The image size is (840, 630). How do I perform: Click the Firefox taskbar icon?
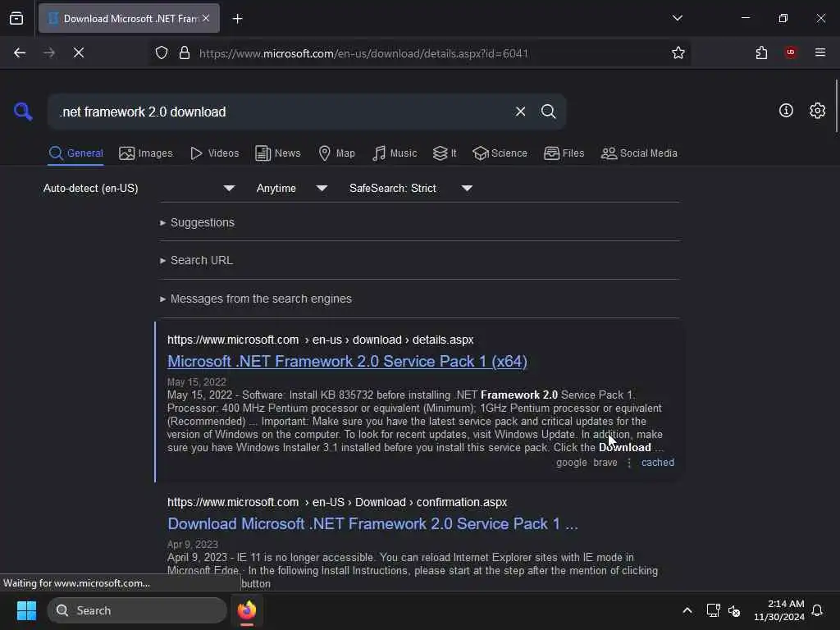point(247,610)
